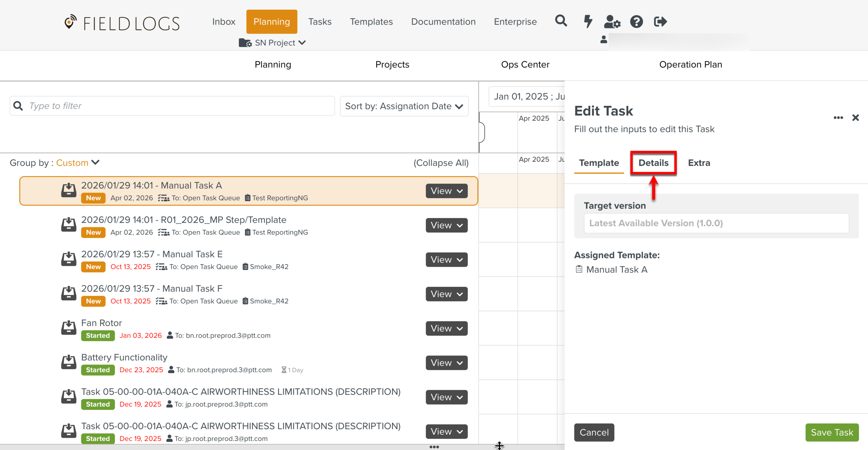Click the help question mark icon
868x450 pixels.
[636, 22]
